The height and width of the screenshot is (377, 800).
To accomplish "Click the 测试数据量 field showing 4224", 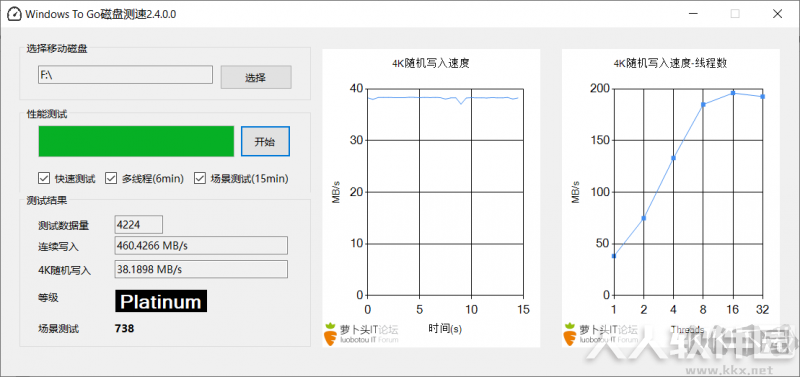I will (x=138, y=224).
